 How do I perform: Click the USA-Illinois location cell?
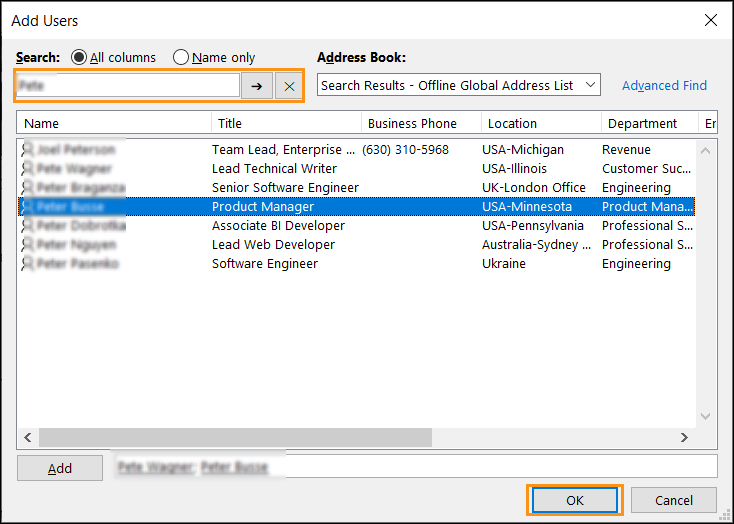point(514,169)
